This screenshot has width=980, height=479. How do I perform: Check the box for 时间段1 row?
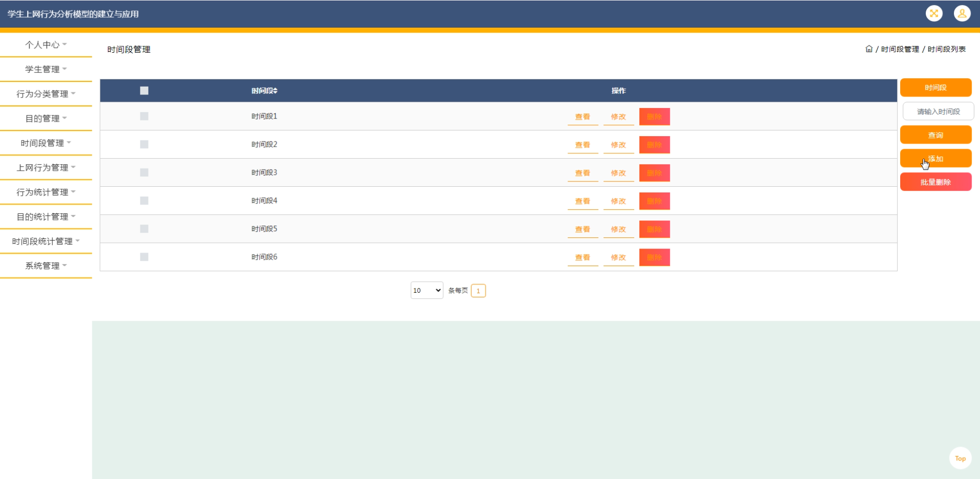click(x=144, y=116)
